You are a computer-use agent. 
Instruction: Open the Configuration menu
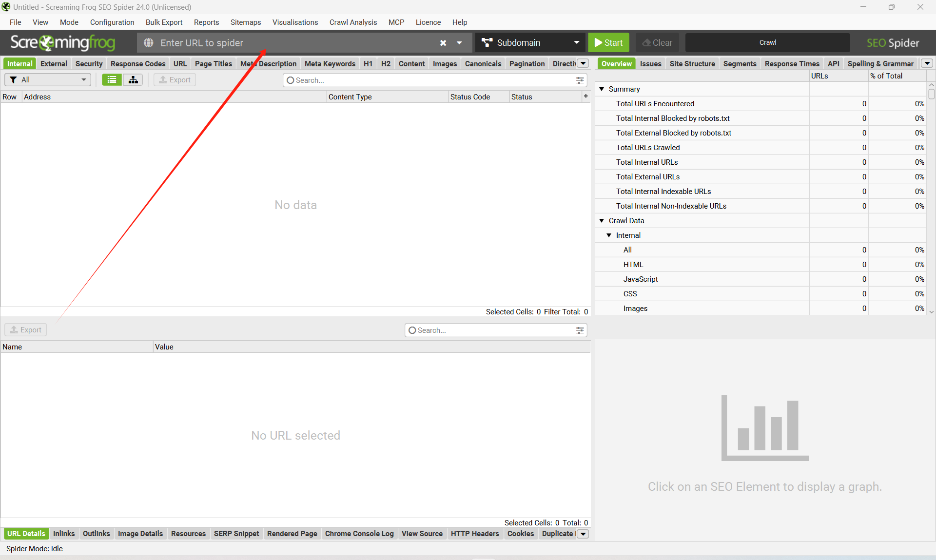[112, 22]
